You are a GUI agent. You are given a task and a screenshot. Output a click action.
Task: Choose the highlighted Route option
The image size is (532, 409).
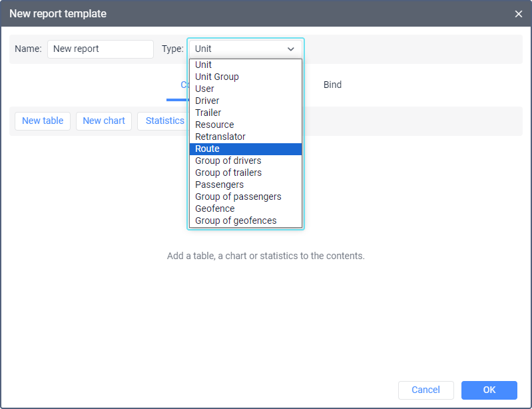pos(208,149)
